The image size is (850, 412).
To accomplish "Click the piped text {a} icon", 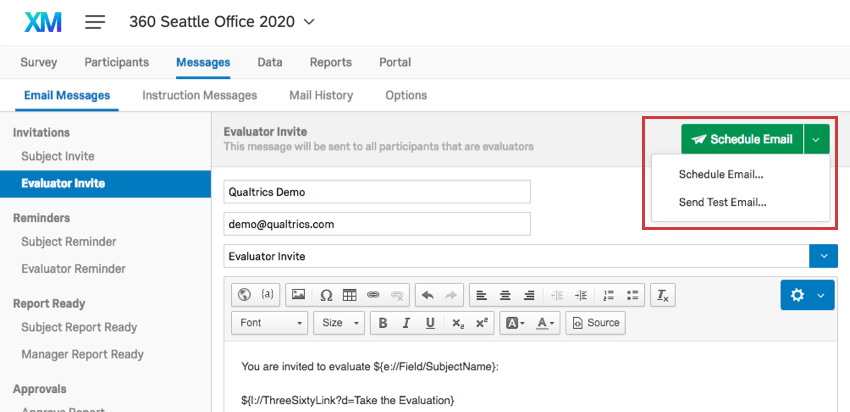I will 267,295.
